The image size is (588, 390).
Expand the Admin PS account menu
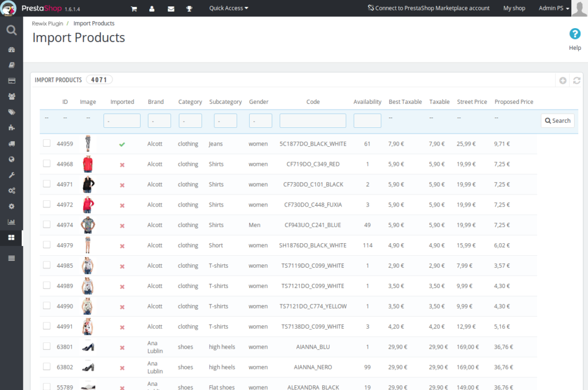554,8
